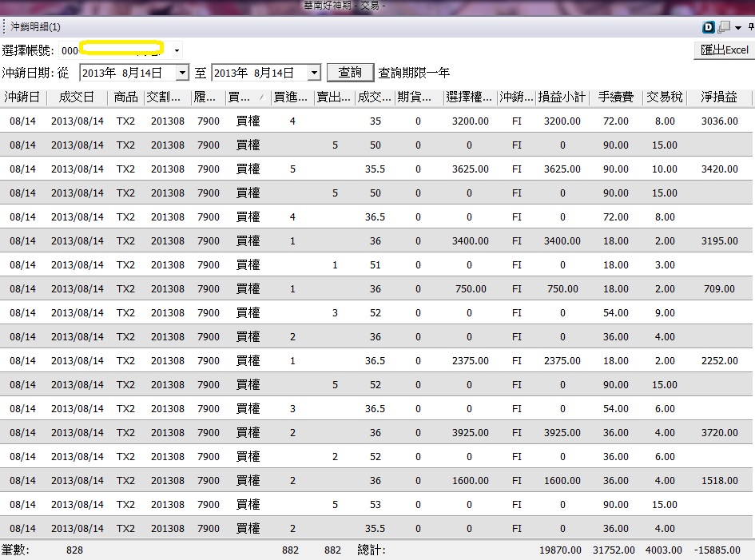Click the 查詢期限一年 note text
Viewport: 755px width, 560px height.
click(x=414, y=73)
